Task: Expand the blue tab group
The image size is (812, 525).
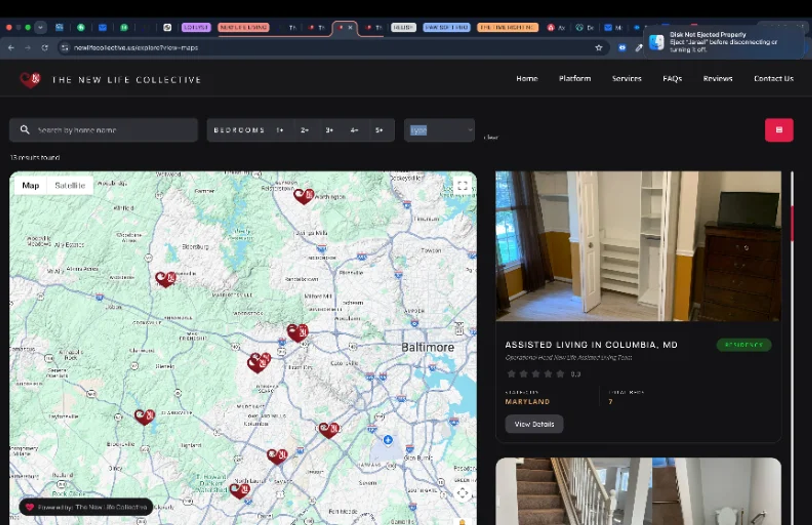Action: point(447,27)
